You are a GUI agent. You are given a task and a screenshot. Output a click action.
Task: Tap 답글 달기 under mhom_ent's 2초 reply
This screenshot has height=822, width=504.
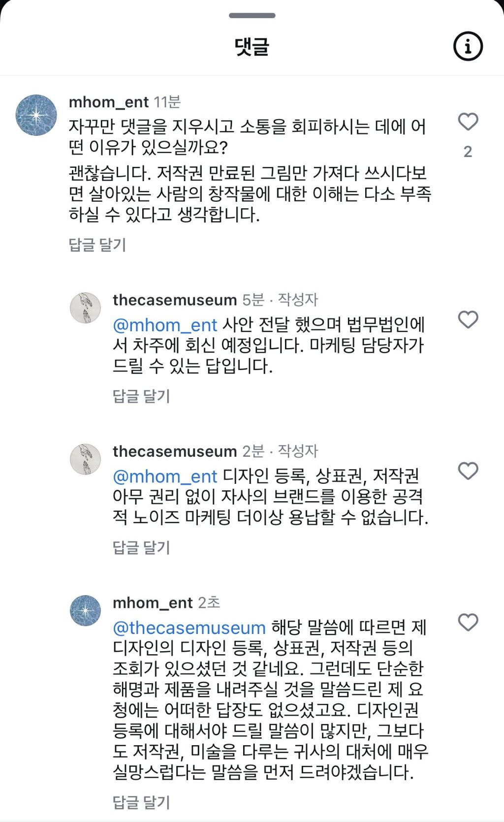(x=141, y=802)
